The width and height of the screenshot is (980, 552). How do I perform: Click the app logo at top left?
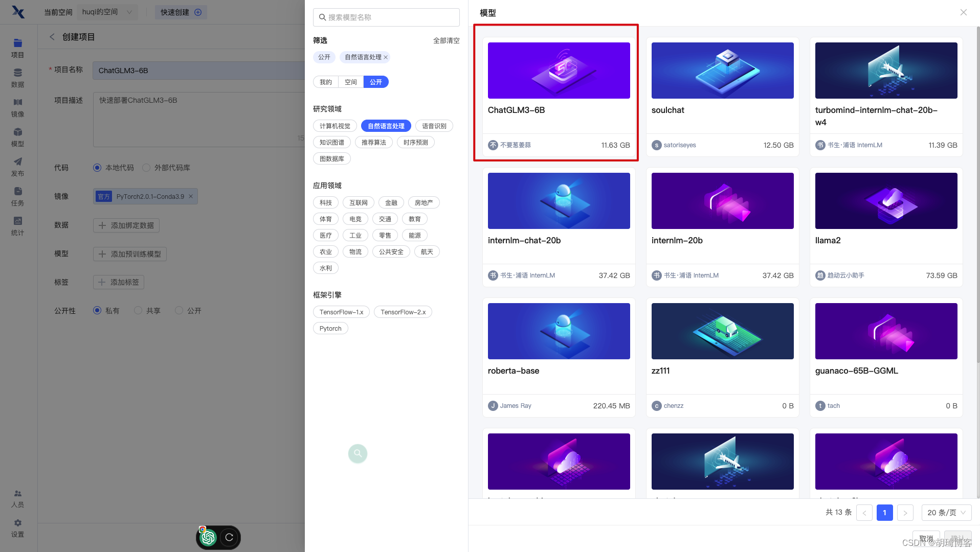pos(18,12)
